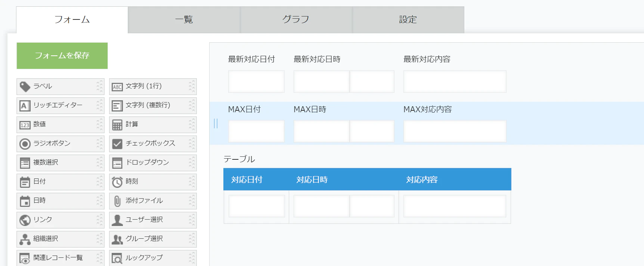Go to the グラフ tab
The image size is (644, 266).
(x=296, y=20)
